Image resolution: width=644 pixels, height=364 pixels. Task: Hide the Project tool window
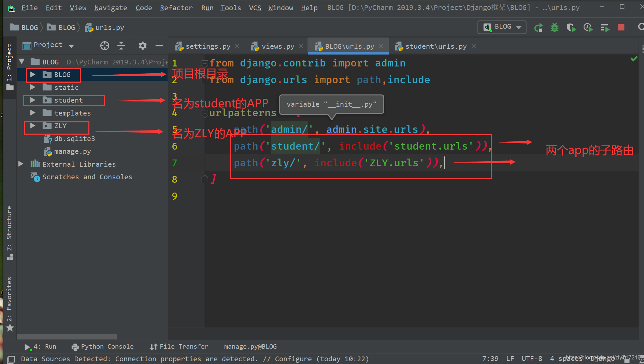159,46
